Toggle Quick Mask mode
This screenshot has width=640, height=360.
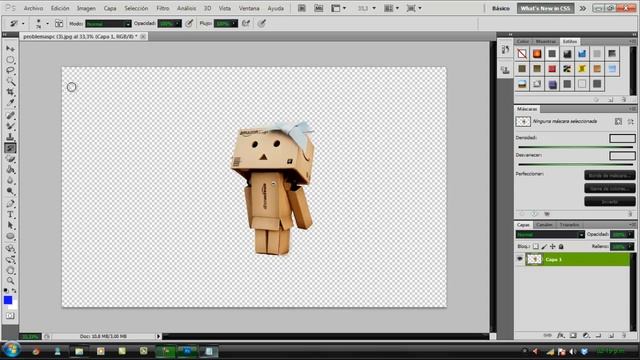10,316
